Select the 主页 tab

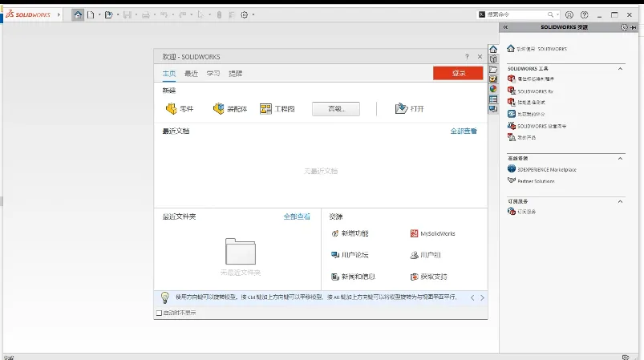[x=168, y=74]
